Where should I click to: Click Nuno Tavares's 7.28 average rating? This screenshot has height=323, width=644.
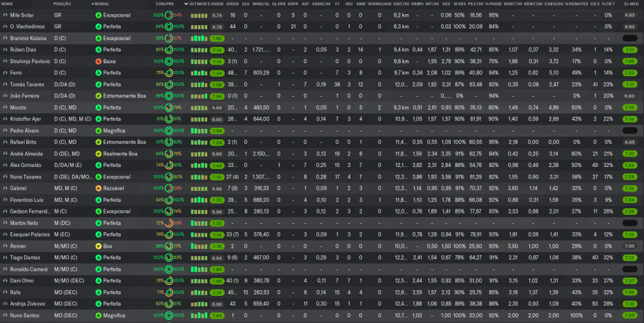point(630,177)
